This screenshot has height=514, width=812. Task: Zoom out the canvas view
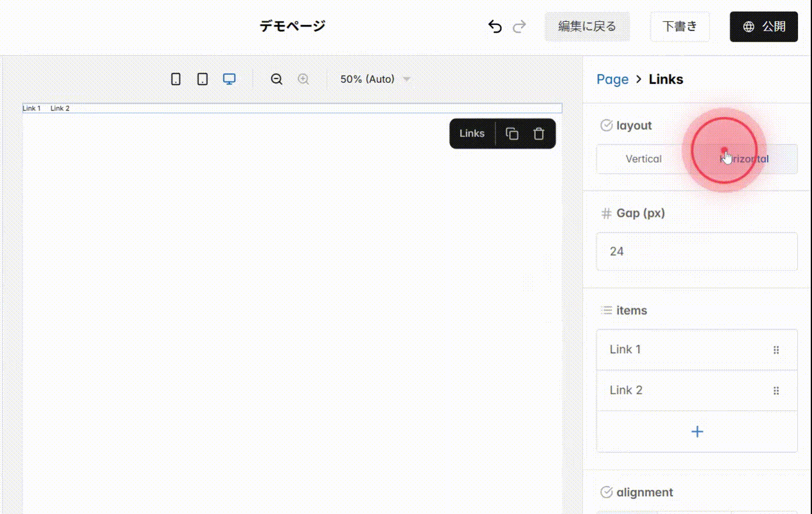click(x=276, y=79)
